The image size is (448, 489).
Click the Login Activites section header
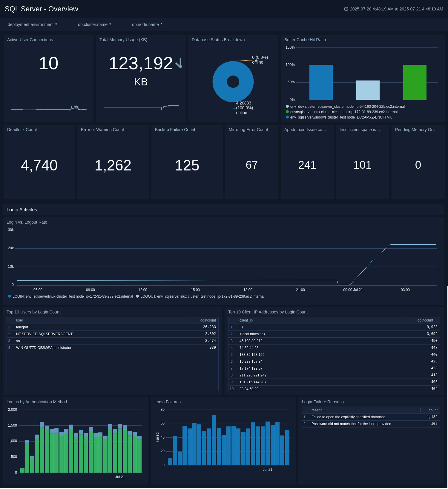click(x=22, y=210)
